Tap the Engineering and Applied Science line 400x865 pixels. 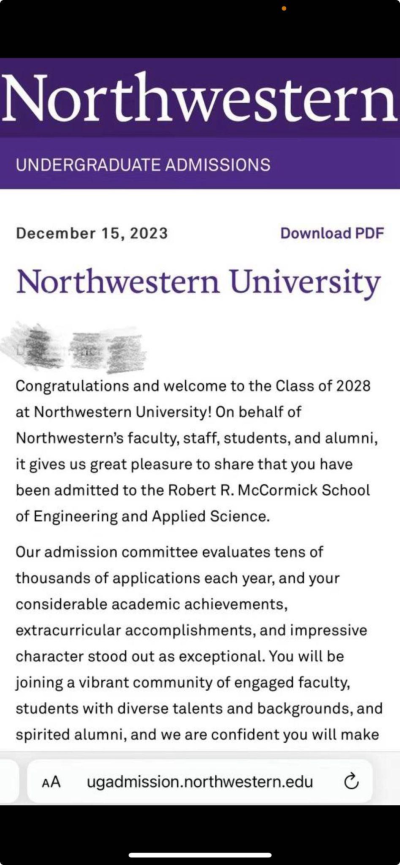pyautogui.click(x=142, y=517)
